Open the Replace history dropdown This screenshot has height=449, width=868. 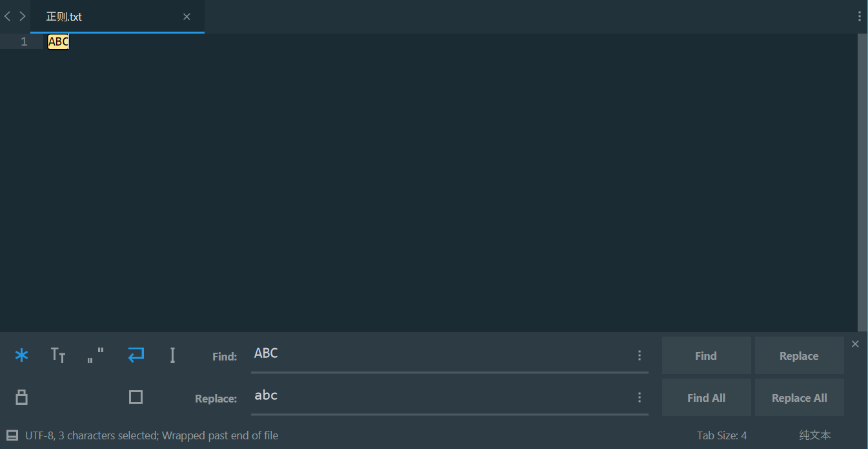(x=640, y=397)
